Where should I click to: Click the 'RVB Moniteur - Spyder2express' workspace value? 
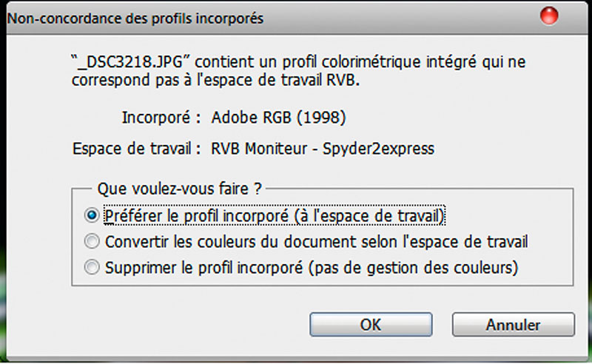tap(323, 149)
